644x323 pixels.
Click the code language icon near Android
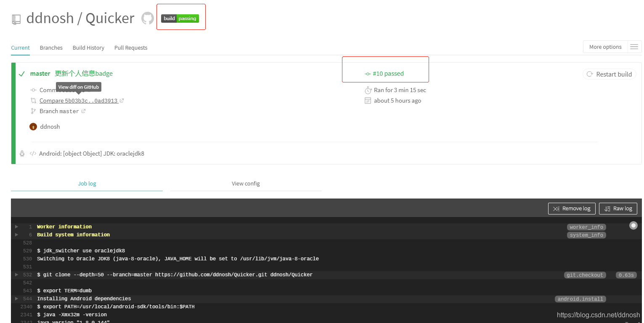[x=33, y=154]
